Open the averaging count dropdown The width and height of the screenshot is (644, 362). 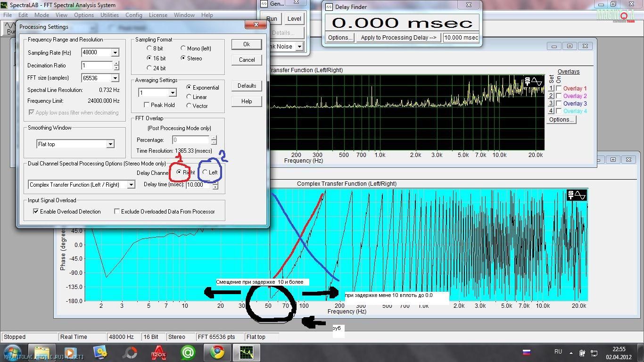tap(173, 92)
